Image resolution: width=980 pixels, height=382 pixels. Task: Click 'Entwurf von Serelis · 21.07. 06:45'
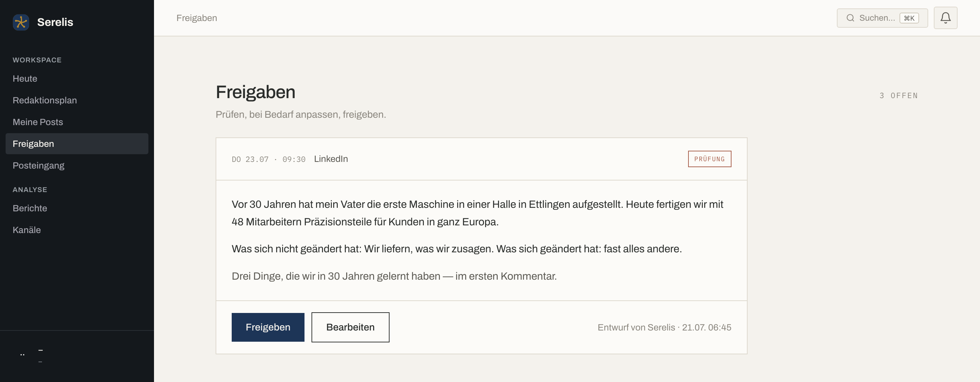[x=664, y=328]
